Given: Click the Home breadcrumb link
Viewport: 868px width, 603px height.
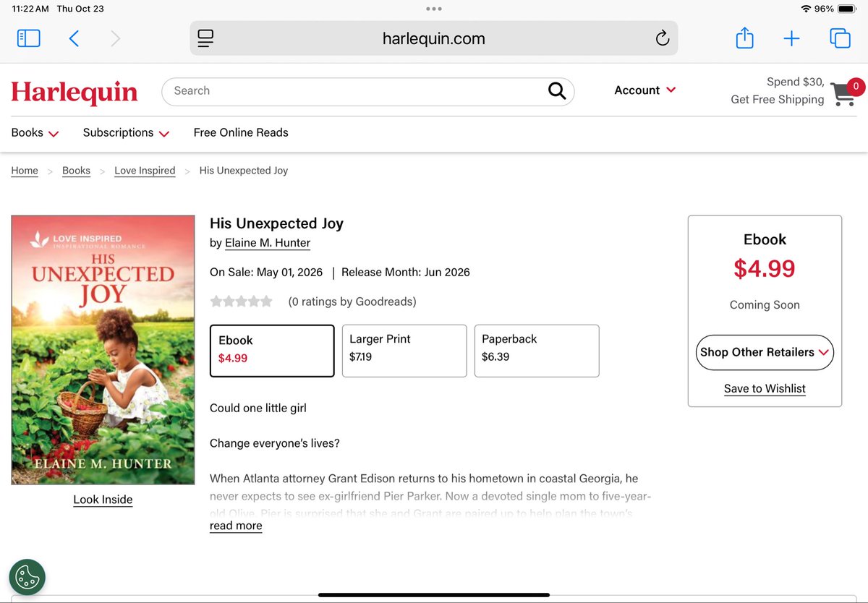Looking at the screenshot, I should (x=25, y=171).
